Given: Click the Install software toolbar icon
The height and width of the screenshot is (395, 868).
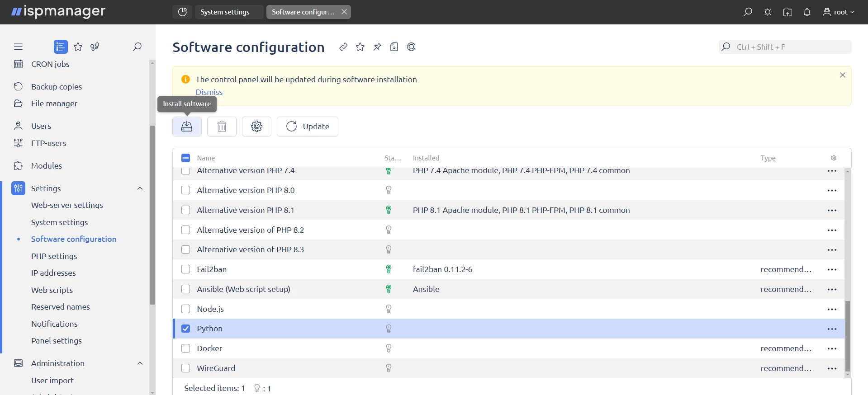Looking at the screenshot, I should (187, 127).
